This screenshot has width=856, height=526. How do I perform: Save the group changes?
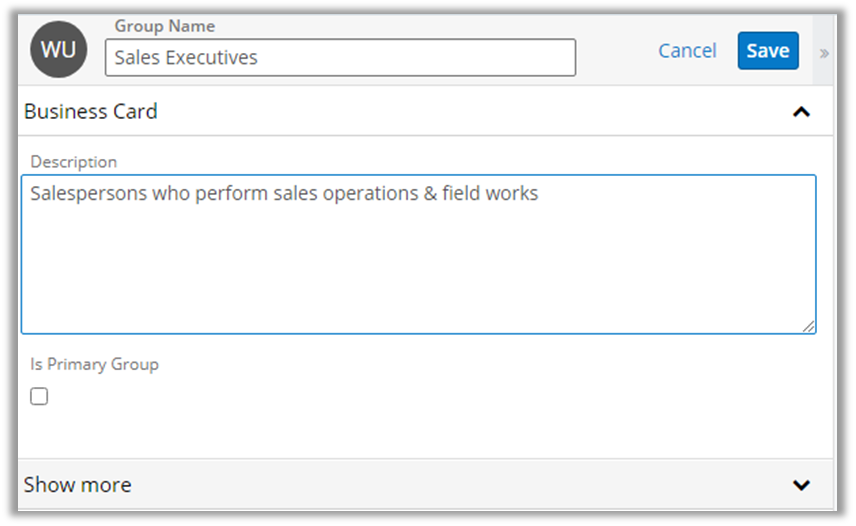tap(767, 51)
